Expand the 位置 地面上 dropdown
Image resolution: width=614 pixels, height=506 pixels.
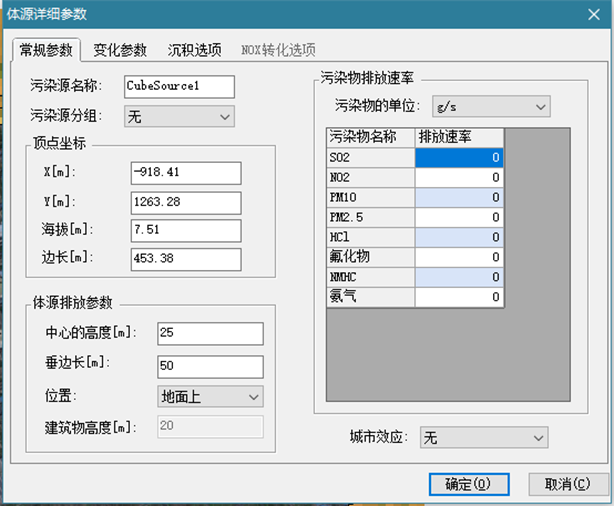pyautogui.click(x=210, y=397)
